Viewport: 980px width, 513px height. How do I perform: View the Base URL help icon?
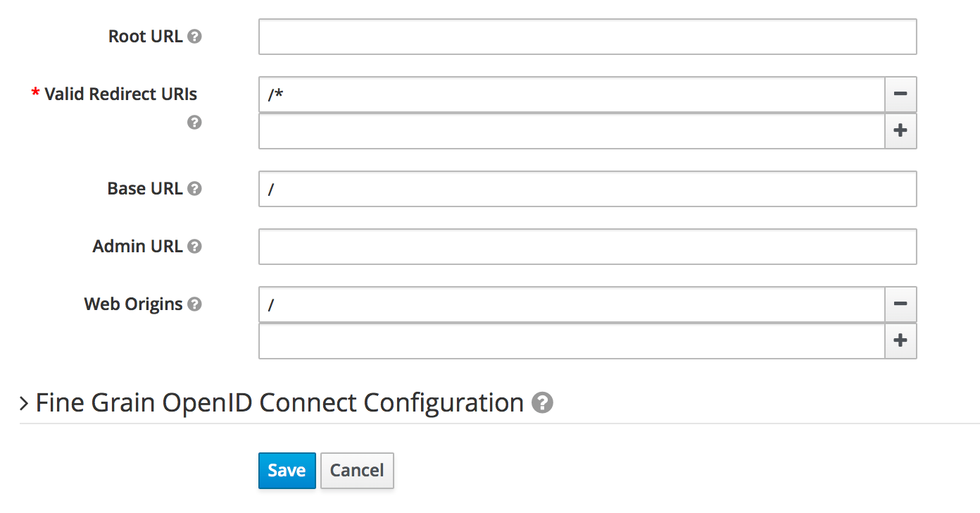point(195,189)
